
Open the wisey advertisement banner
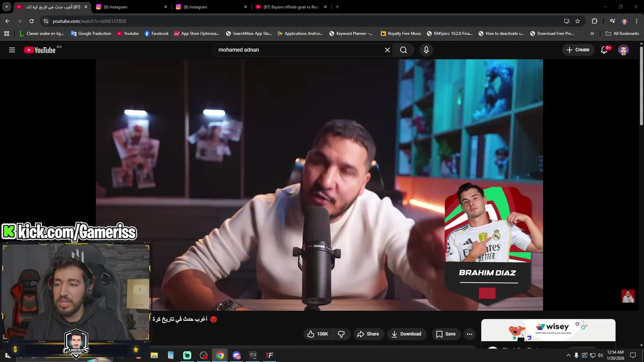click(x=548, y=330)
